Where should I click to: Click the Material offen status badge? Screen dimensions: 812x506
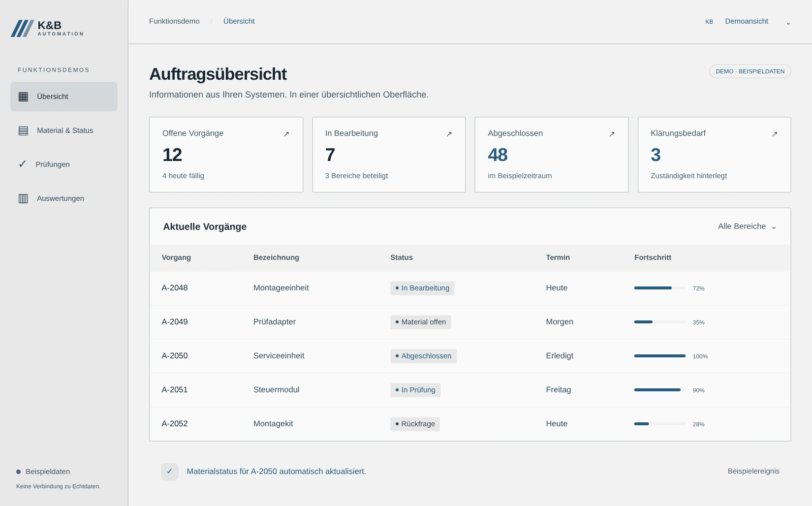click(x=420, y=322)
